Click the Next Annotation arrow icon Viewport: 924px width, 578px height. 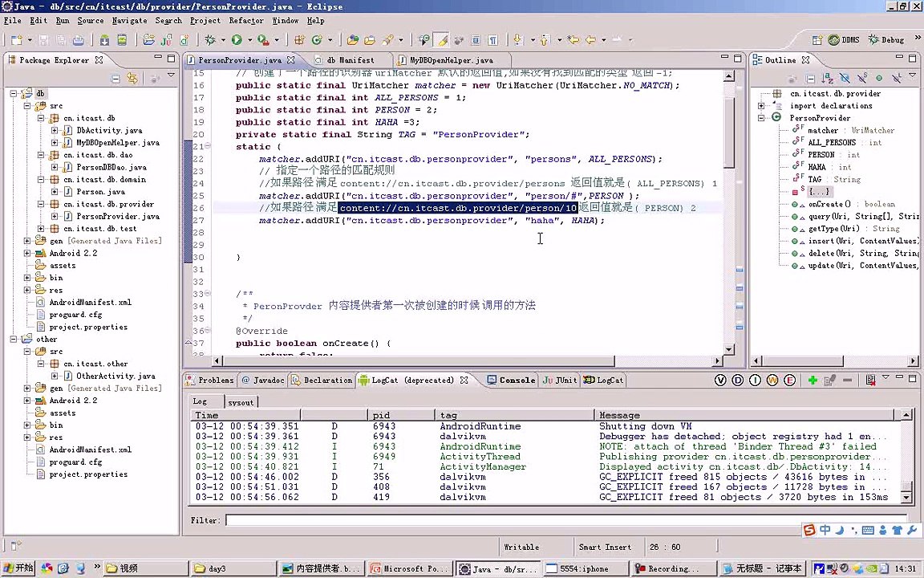coord(519,40)
